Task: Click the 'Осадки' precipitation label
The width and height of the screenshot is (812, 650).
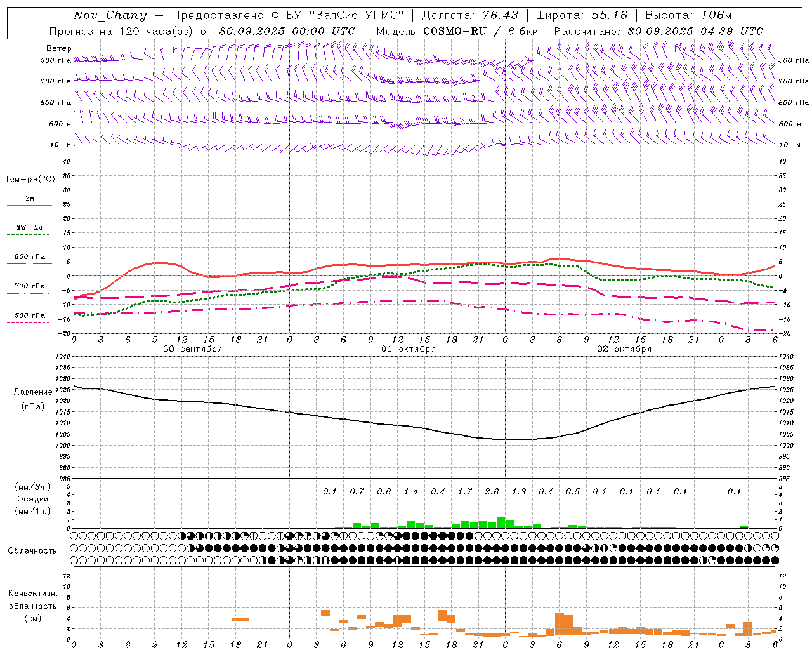Action: [x=33, y=499]
